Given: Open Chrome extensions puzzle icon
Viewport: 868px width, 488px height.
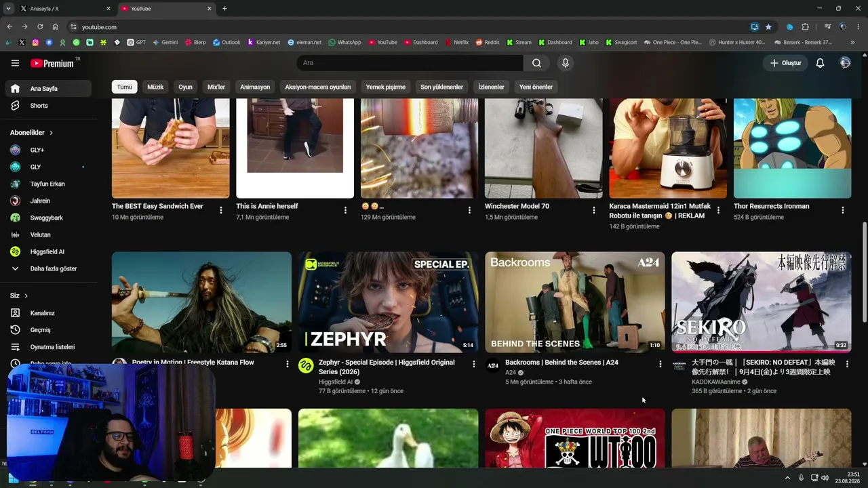Looking at the screenshot, I should 805,27.
